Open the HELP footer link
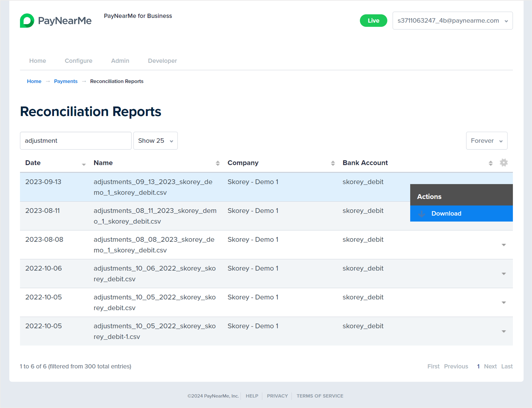532x408 pixels. [252, 396]
